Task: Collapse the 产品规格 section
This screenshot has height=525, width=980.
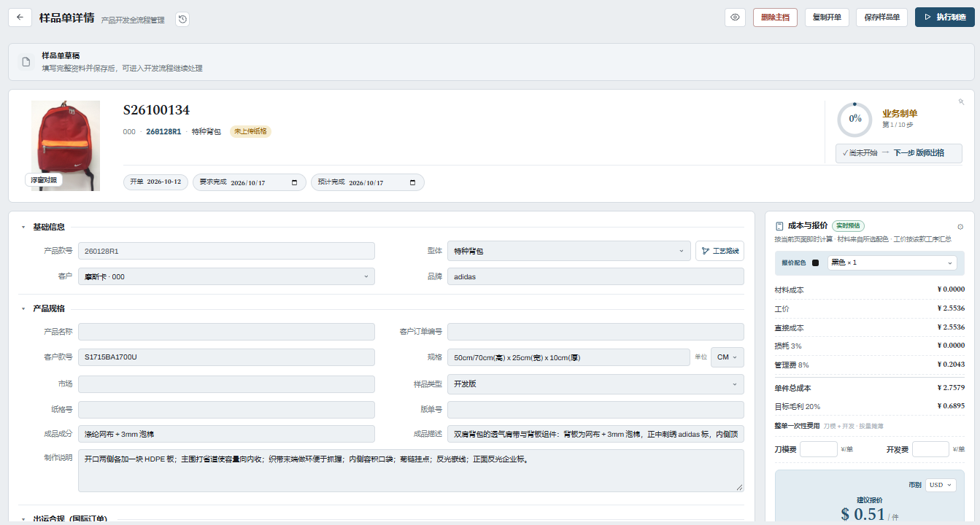Action: [x=23, y=309]
